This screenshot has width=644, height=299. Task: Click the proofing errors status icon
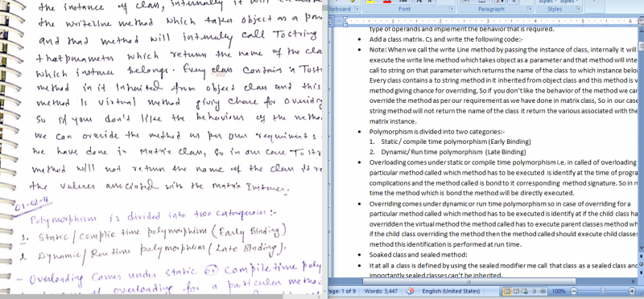(x=410, y=291)
